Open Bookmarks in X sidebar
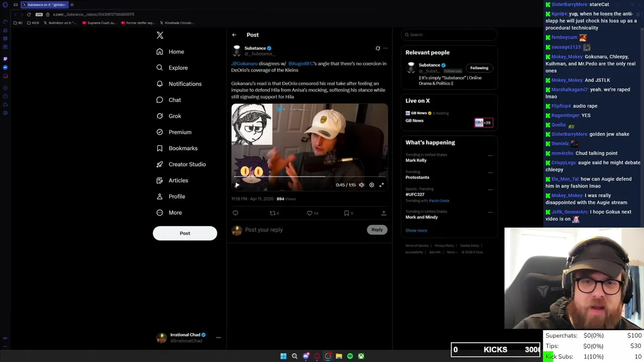Screen dimensions: 644x362 (177, 148)
